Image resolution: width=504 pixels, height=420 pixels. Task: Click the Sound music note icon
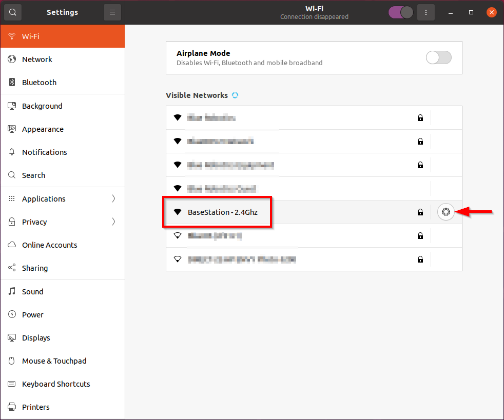click(12, 291)
